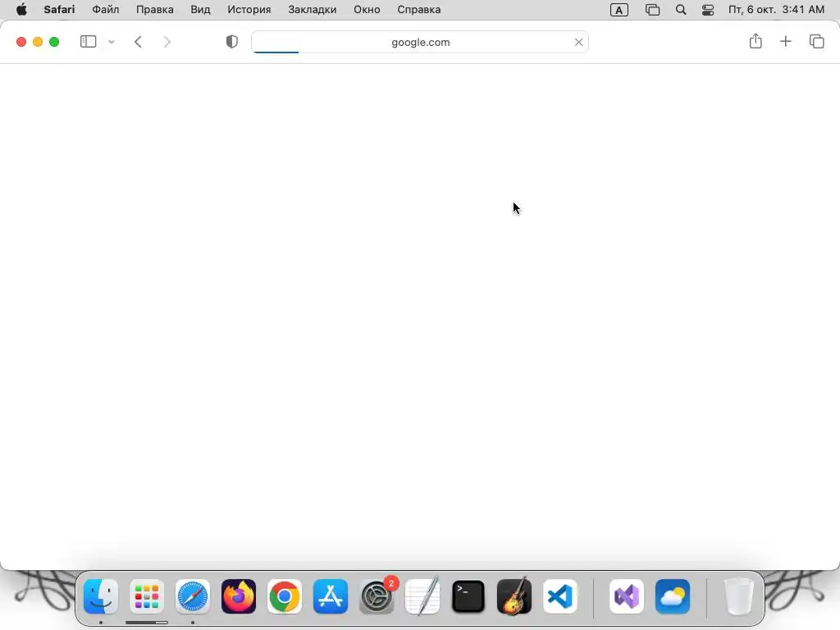Image resolution: width=840 pixels, height=630 pixels.
Task: Open the История menu
Action: point(249,10)
